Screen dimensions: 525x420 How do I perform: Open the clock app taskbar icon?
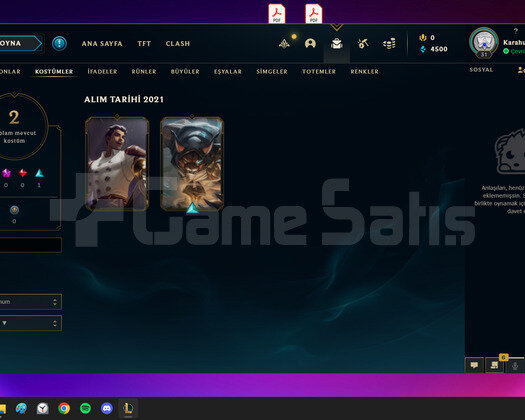pos(43,408)
